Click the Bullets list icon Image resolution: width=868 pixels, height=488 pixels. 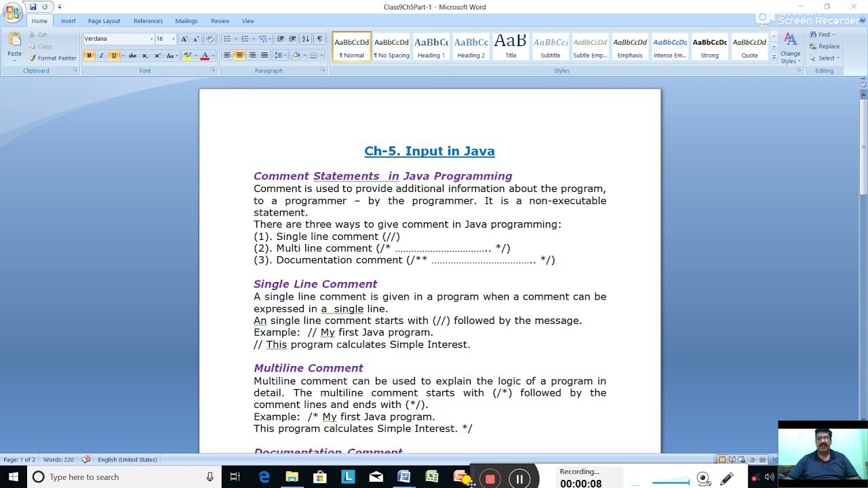pos(227,39)
